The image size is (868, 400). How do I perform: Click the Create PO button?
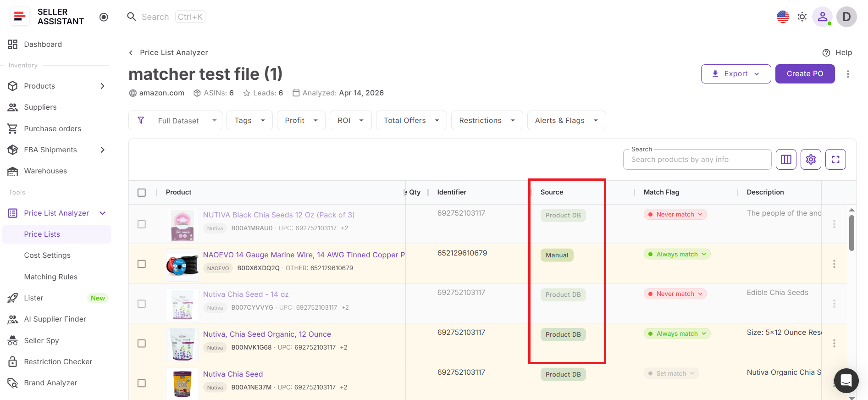(805, 74)
